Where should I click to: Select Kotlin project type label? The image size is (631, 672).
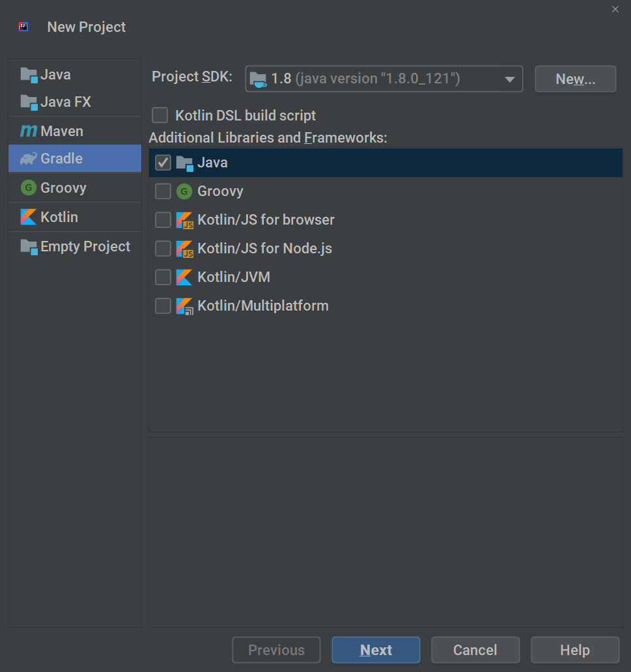click(59, 217)
